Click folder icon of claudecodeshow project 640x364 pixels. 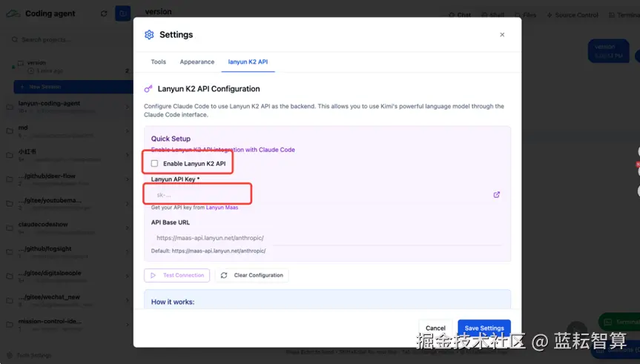[10, 228]
